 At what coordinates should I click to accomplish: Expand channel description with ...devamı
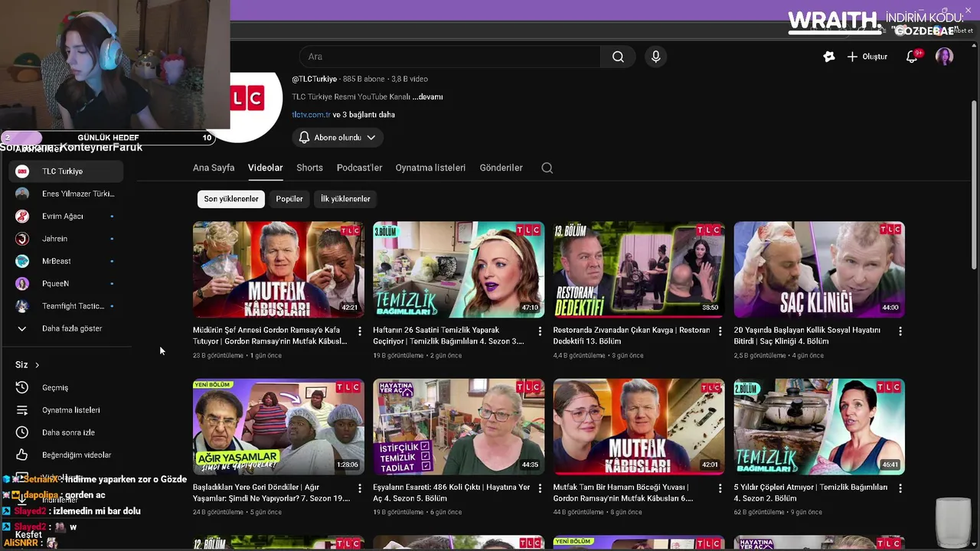pyautogui.click(x=427, y=97)
